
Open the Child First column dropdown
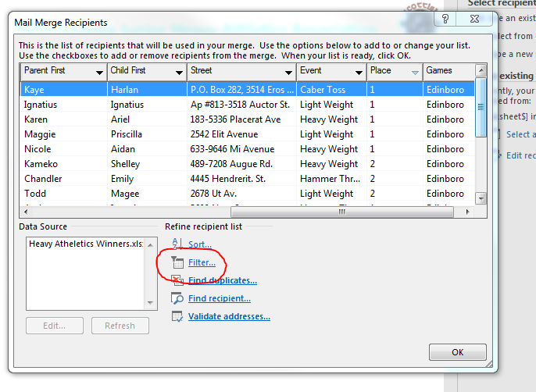point(178,72)
